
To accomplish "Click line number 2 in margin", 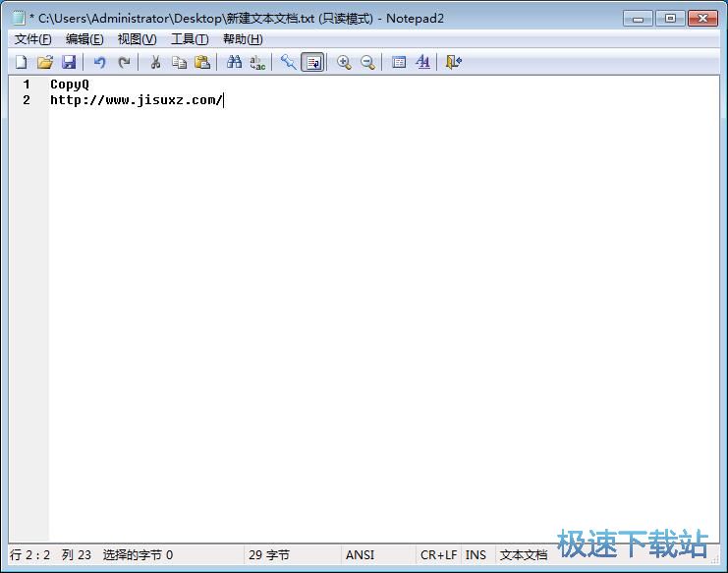I will [27, 100].
